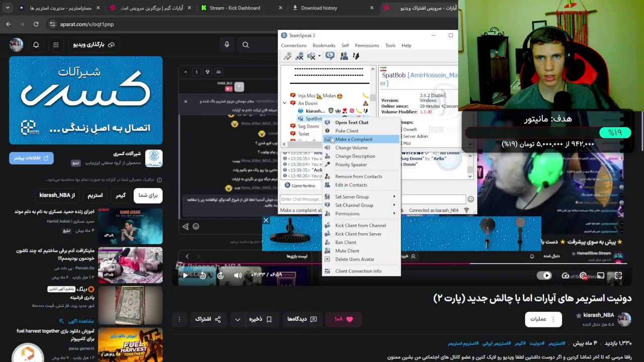Image resolution: width=644 pixels, height=362 pixels.
Task: Click Aparat voice search microphone icon
Action: pyautogui.click(x=227, y=45)
